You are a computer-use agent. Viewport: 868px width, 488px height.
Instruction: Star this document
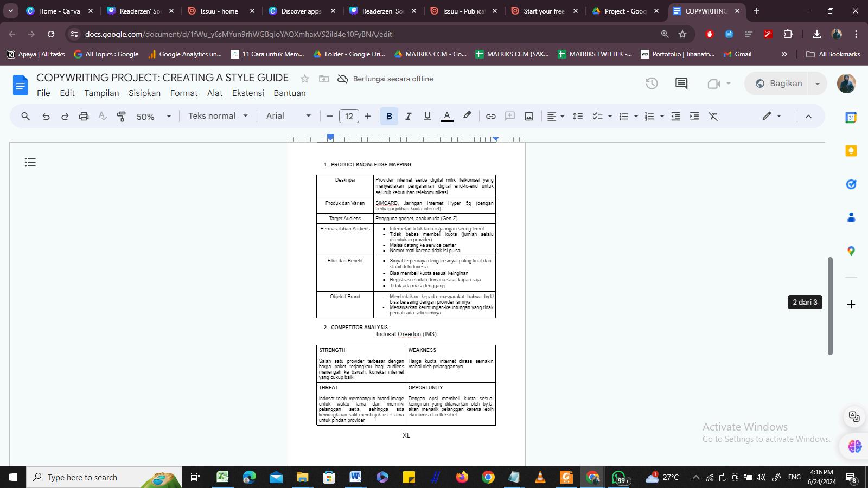(305, 79)
